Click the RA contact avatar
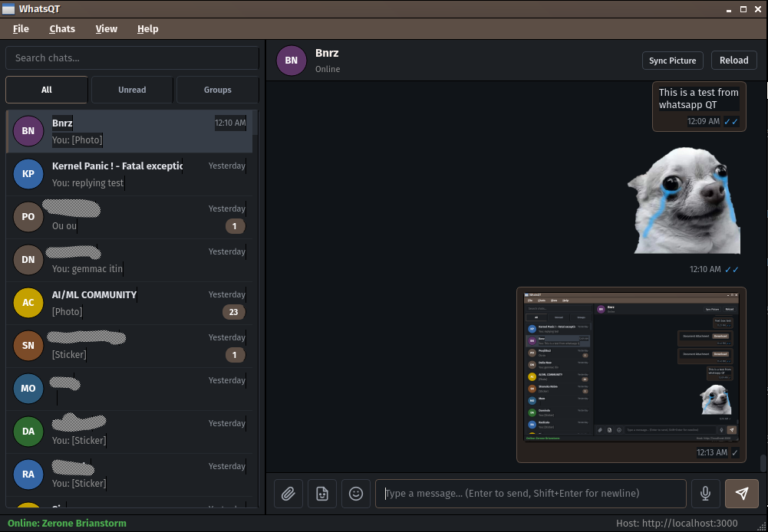This screenshot has height=532, width=768. [28, 475]
